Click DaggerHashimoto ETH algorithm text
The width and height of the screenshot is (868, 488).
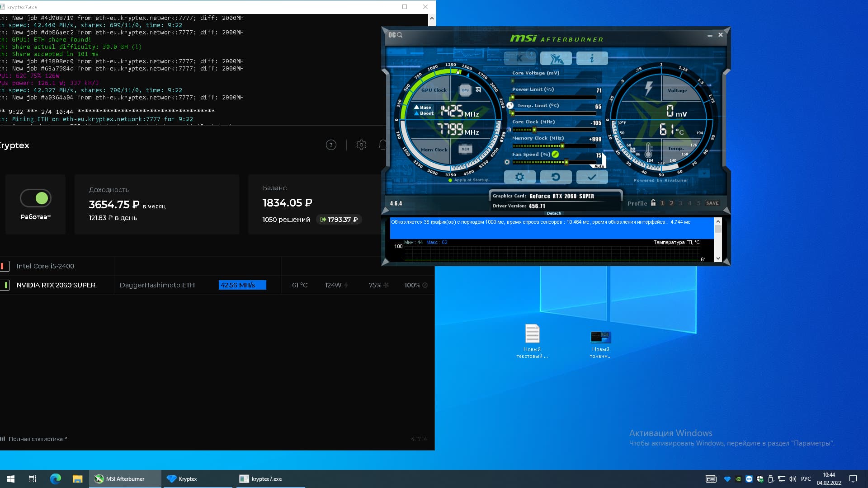click(157, 285)
